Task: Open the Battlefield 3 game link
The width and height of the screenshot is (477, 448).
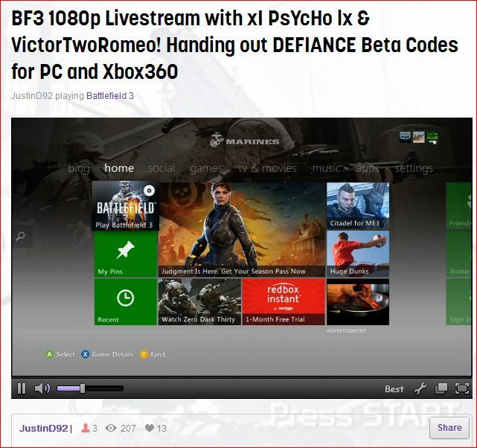Action: point(110,95)
